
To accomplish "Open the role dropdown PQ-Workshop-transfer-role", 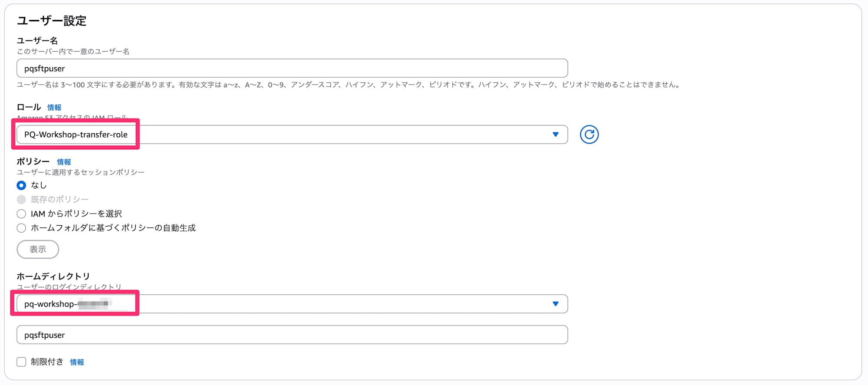I will point(292,135).
